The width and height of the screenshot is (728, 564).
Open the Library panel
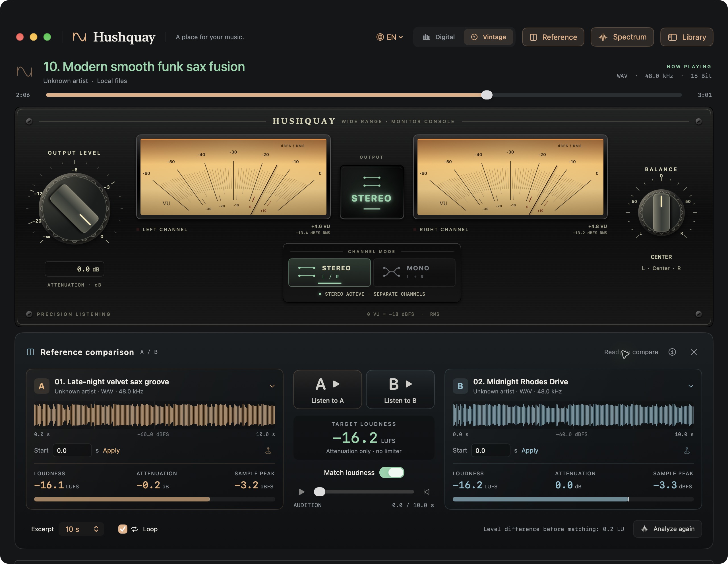tap(687, 37)
